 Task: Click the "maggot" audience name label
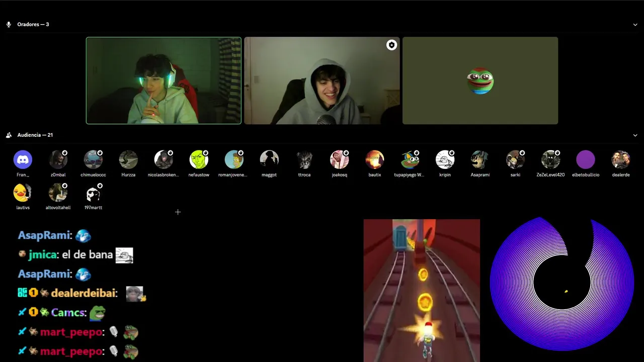coord(269,175)
